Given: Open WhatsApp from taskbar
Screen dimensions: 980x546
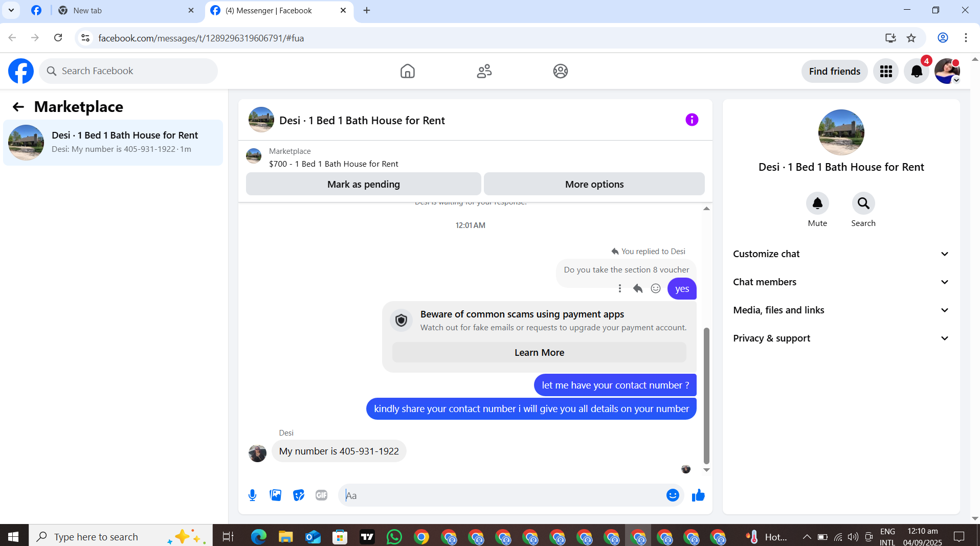Looking at the screenshot, I should click(394, 537).
